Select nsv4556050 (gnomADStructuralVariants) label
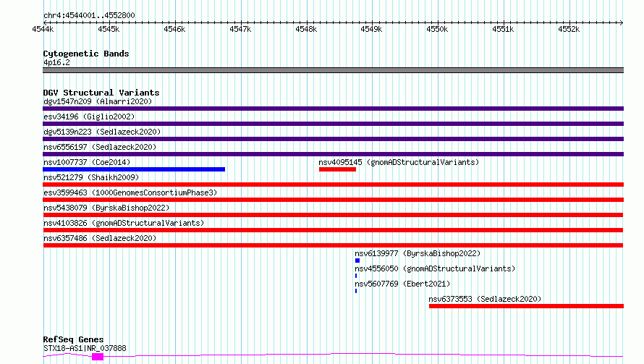Screen dimensions: 644x364 [435, 268]
